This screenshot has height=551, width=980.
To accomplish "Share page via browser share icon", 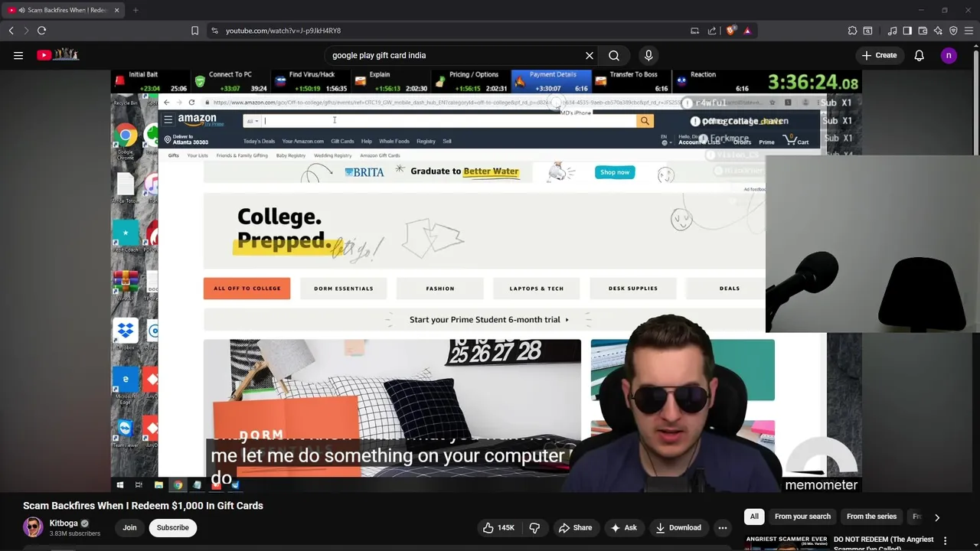I will pyautogui.click(x=712, y=31).
